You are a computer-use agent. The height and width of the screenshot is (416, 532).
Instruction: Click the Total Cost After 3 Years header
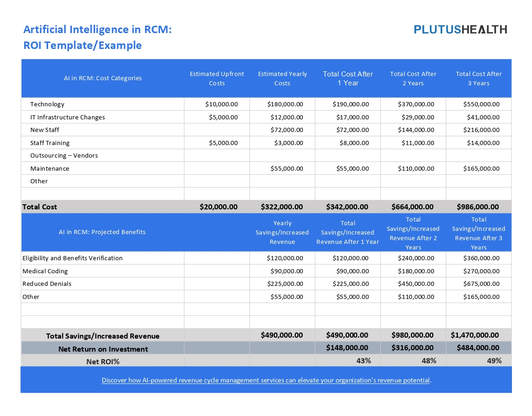478,78
